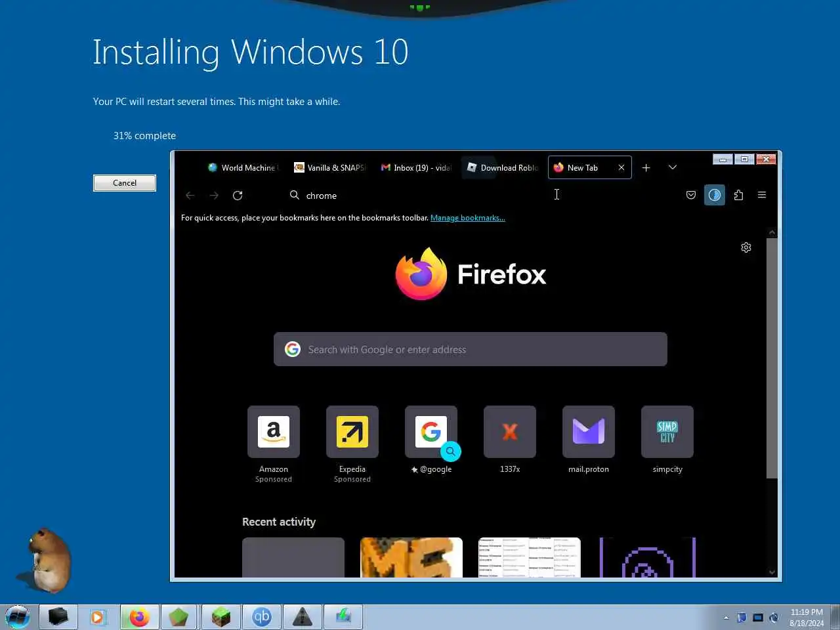Switch to the Vanilla & SNAPS tab
This screenshot has width=840, height=630.
pyautogui.click(x=329, y=167)
